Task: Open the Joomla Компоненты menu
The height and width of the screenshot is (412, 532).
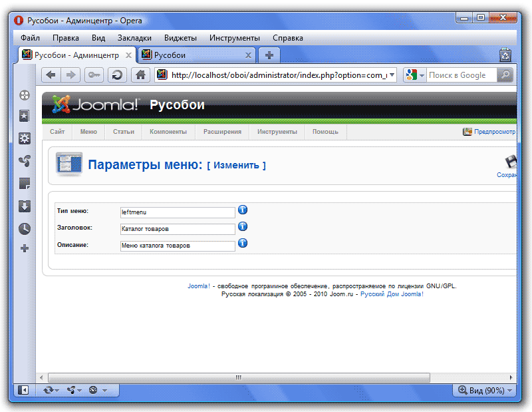Action: click(168, 132)
